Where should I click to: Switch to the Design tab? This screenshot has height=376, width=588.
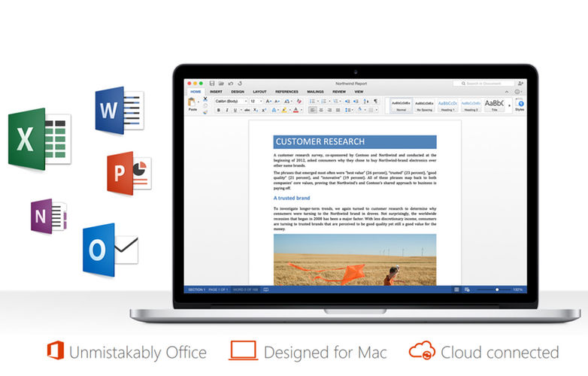click(238, 92)
